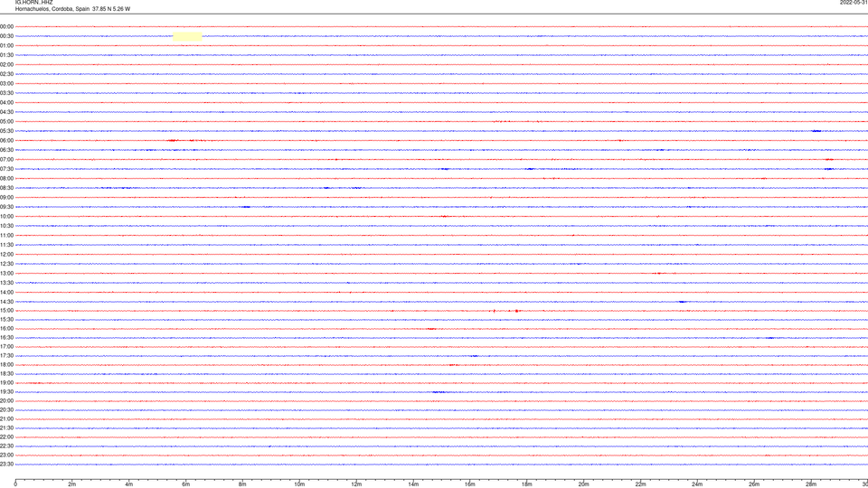Viewport: 868px width, 488px height.
Task: Click the 2m tick label on time axis
Action: tap(72, 484)
